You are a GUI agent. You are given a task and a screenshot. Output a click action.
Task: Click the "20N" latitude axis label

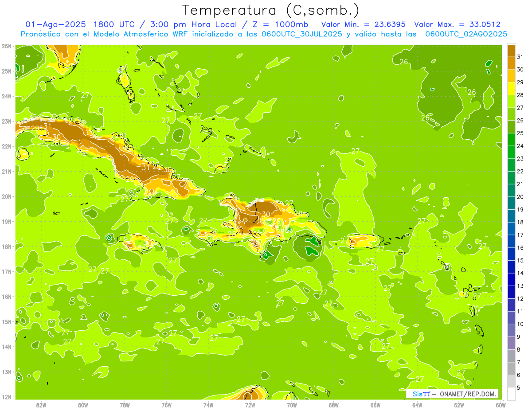pyautogui.click(x=7, y=196)
